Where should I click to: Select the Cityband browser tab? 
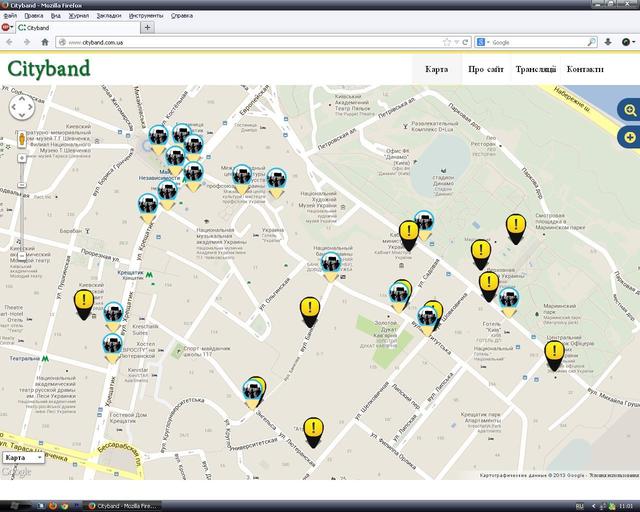click(x=76, y=28)
